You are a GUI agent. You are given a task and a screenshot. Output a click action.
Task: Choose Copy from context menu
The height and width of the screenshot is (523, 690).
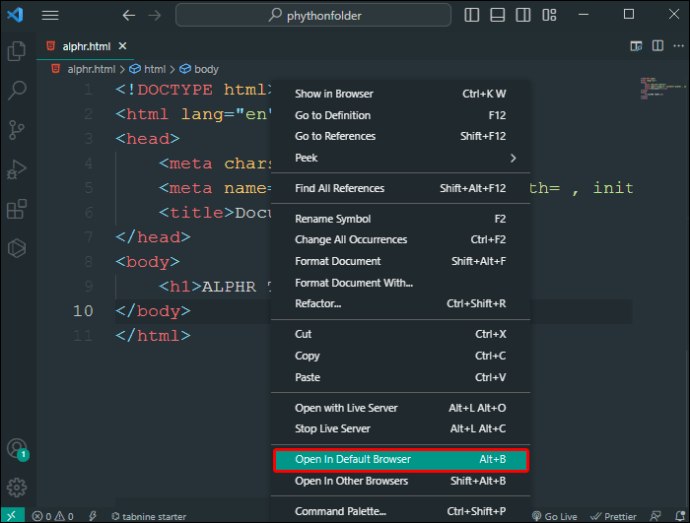400,356
